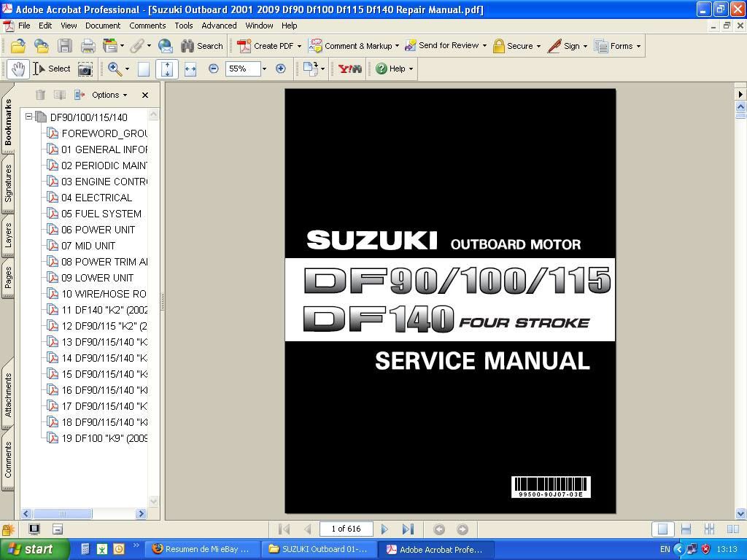Click the Search button
747x560 pixels.
pos(202,46)
